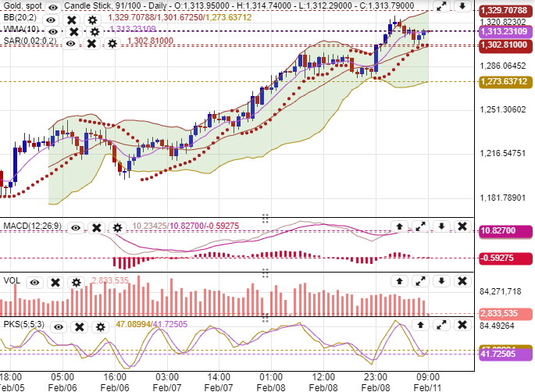Maximize the MACD panel

click(420, 227)
